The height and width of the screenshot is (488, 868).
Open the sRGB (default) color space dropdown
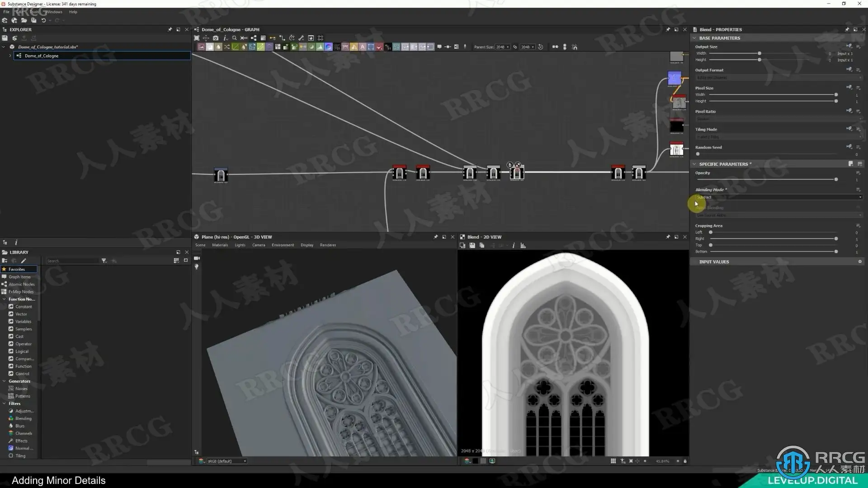[227, 461]
